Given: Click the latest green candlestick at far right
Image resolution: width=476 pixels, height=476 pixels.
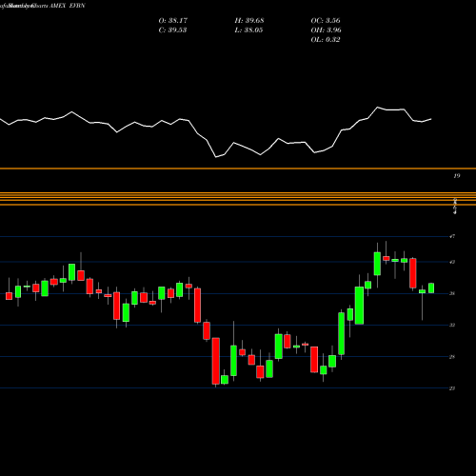Looking at the screenshot, I should [431, 288].
